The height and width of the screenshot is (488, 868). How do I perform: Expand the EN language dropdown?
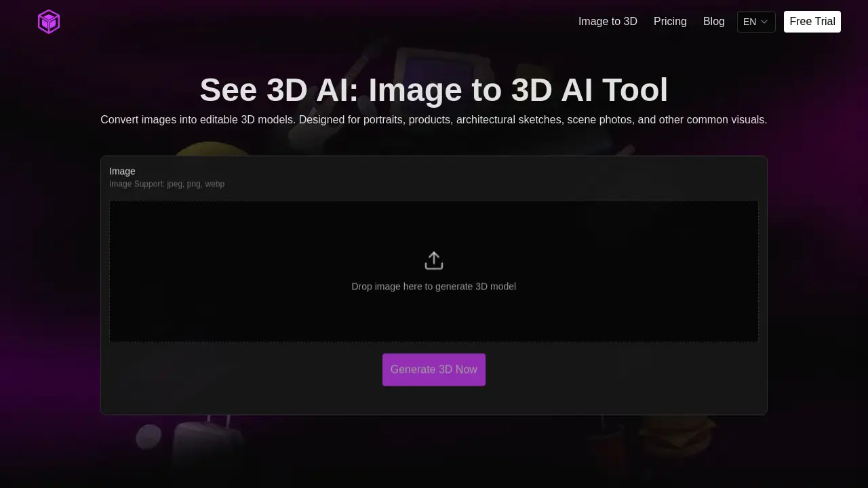coord(756,22)
